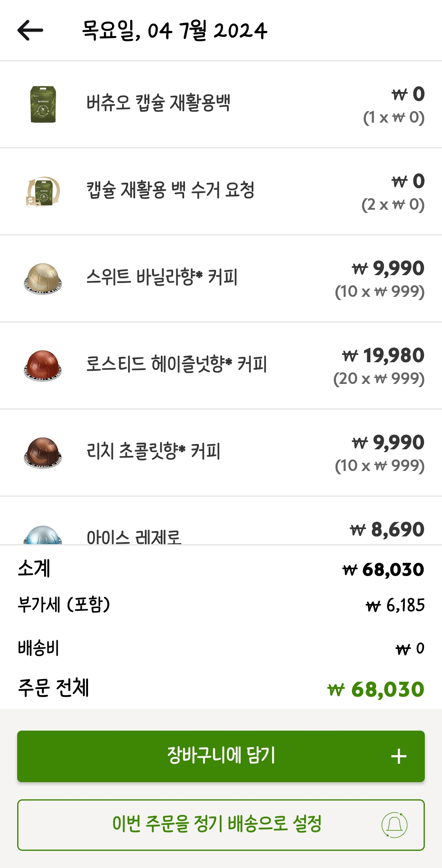
Task: Tap the green 주문 전체 total ₩ 68,030
Action: pos(376,689)
